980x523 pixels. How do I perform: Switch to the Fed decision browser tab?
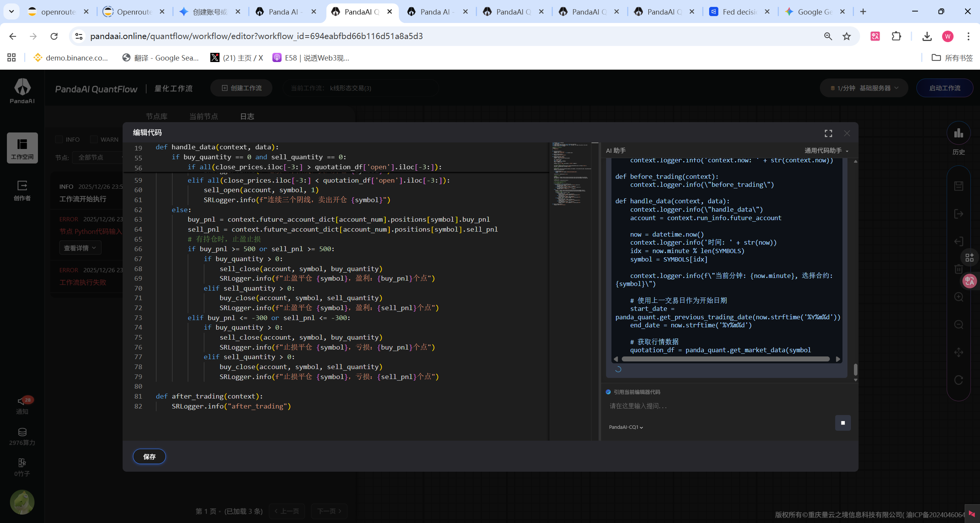pyautogui.click(x=739, y=12)
